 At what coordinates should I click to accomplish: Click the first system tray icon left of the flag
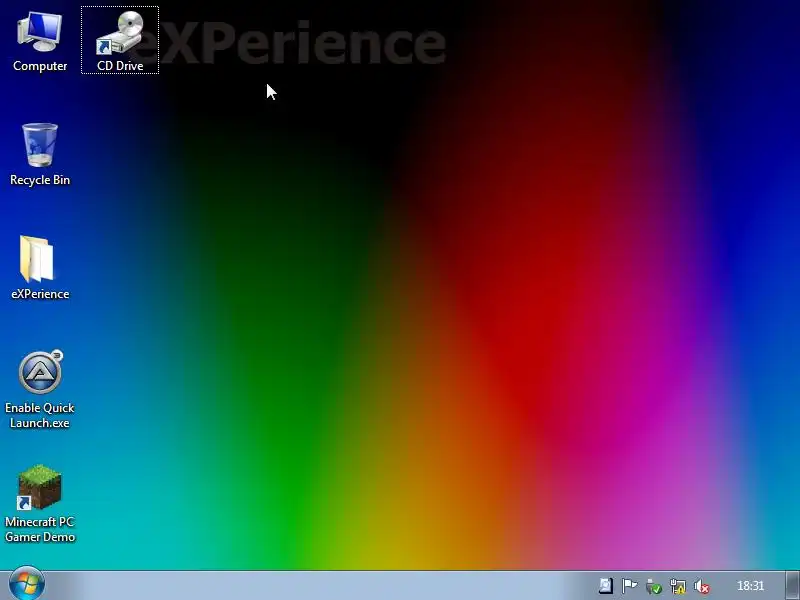click(606, 586)
